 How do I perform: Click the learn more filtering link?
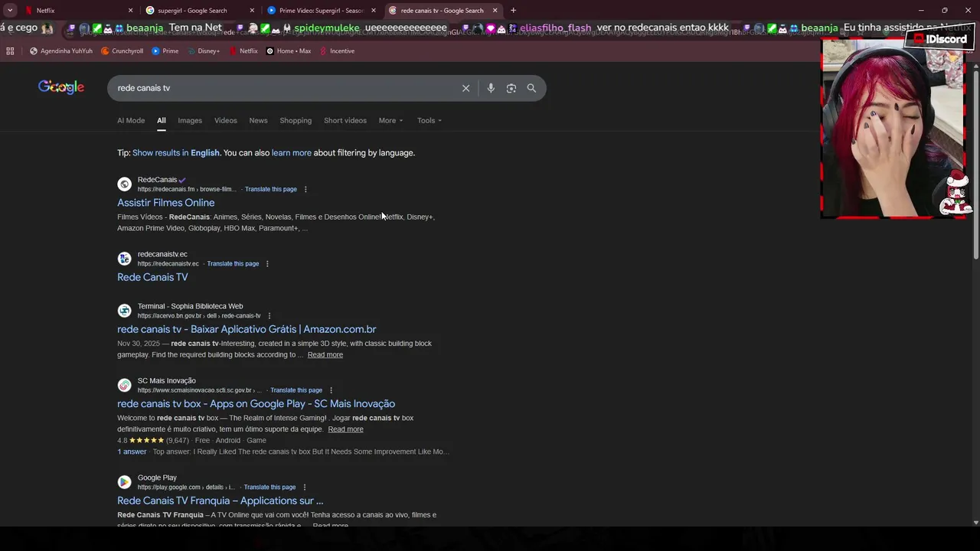(291, 153)
